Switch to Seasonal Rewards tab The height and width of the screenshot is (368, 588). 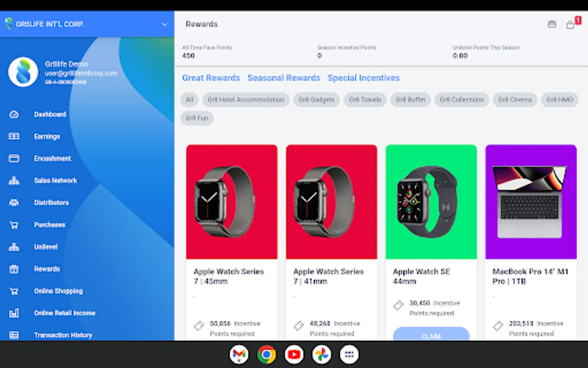coord(284,78)
